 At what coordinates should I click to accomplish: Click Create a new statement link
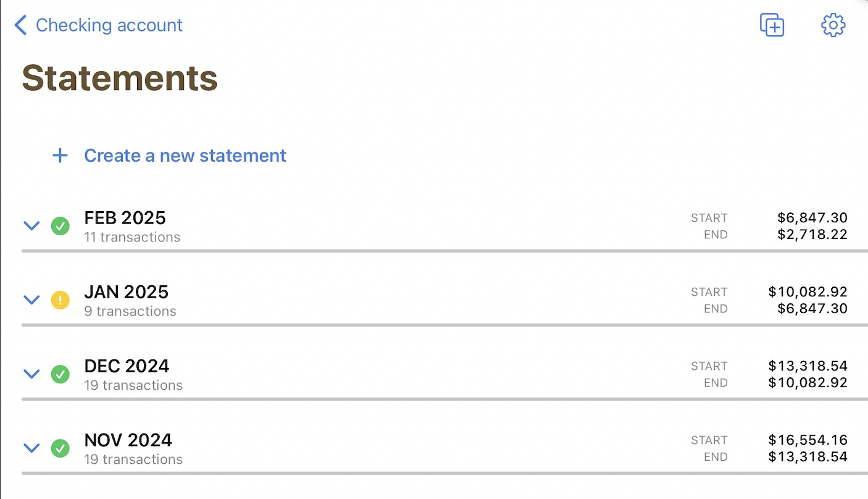tap(185, 156)
